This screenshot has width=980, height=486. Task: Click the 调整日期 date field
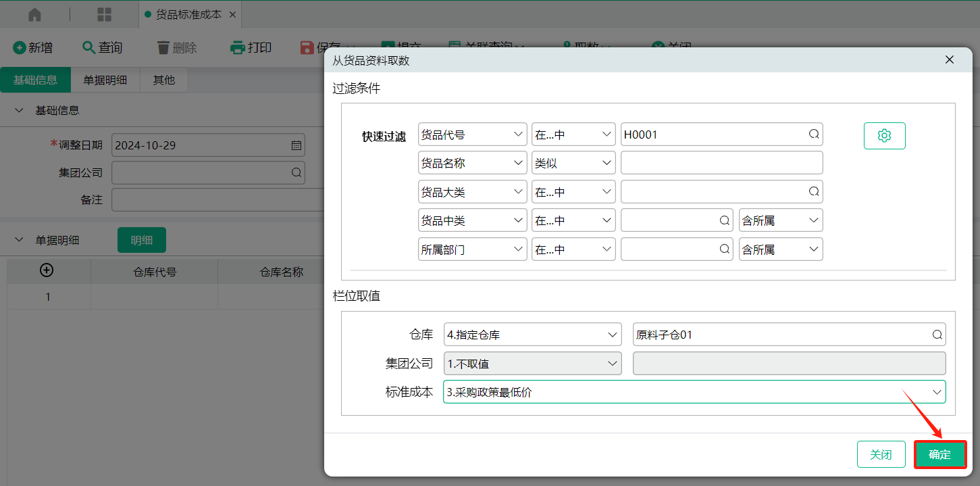tap(208, 145)
